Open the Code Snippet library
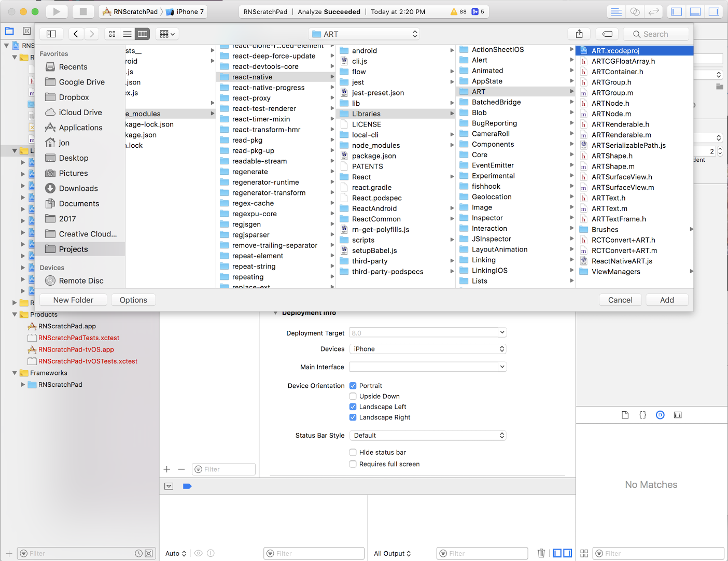 click(642, 415)
